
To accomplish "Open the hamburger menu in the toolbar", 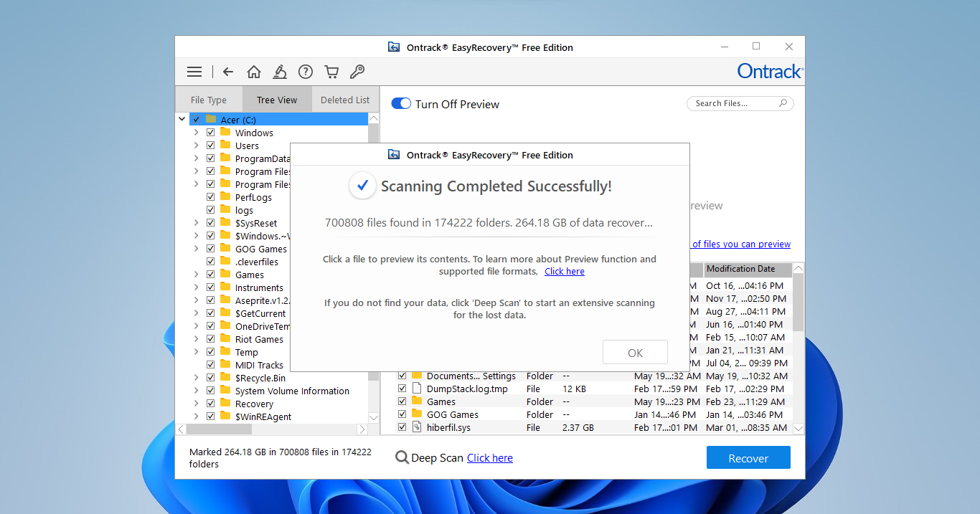I will click(x=194, y=72).
